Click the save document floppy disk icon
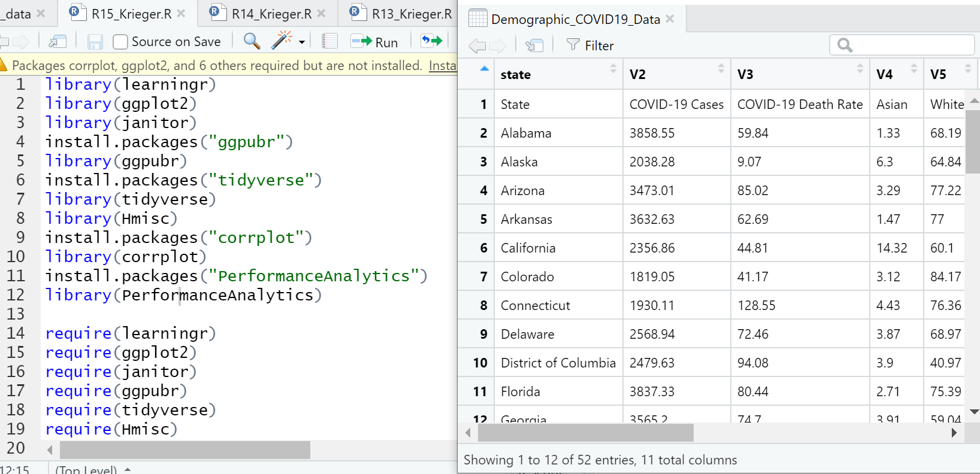Viewport: 980px width, 474px height. coord(95,41)
